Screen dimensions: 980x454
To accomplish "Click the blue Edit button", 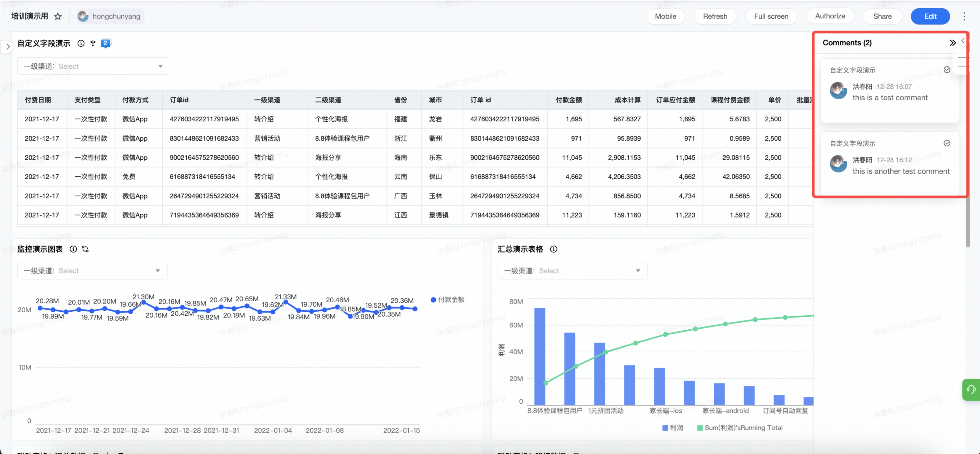I will pos(930,16).
